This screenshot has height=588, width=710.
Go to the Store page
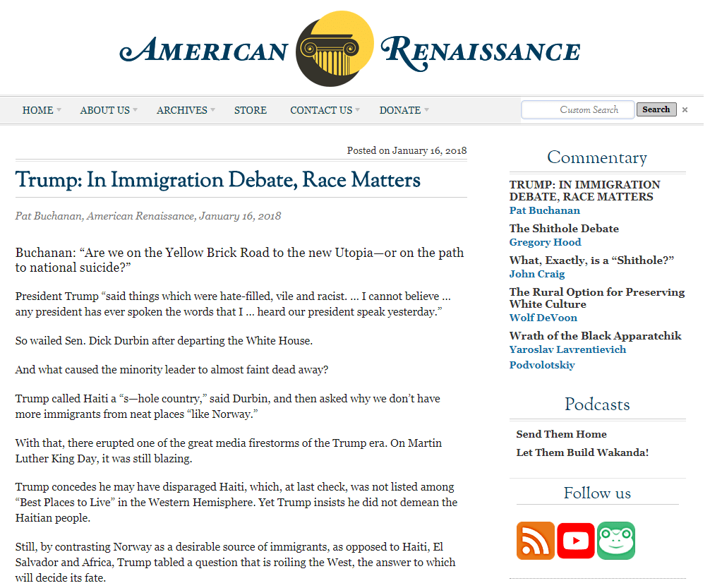tap(250, 110)
